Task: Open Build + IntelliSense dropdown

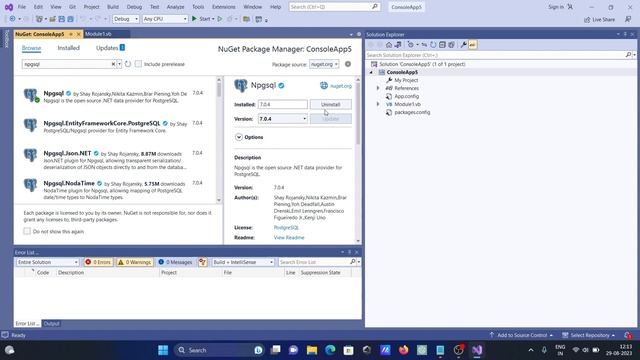Action: 243,262
